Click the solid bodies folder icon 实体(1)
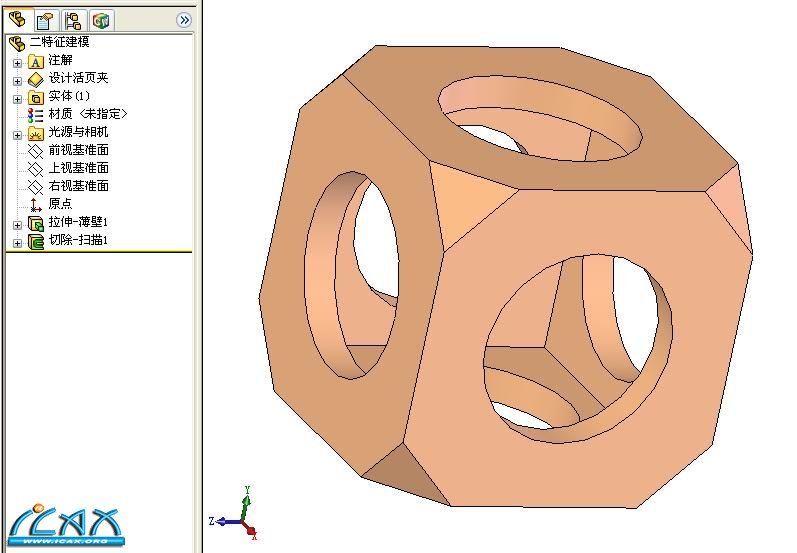Screen dimensions: 797x553 36,98
